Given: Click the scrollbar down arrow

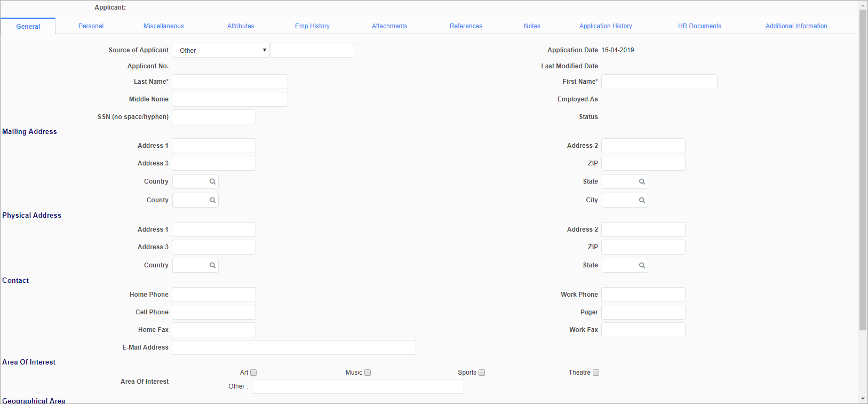Looking at the screenshot, I should (x=863, y=399).
